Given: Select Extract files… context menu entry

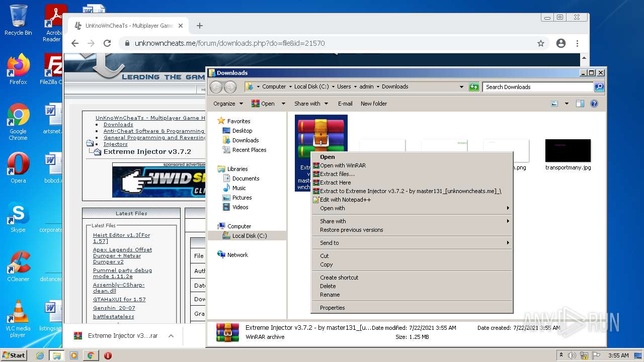Looking at the screenshot, I should (337, 174).
